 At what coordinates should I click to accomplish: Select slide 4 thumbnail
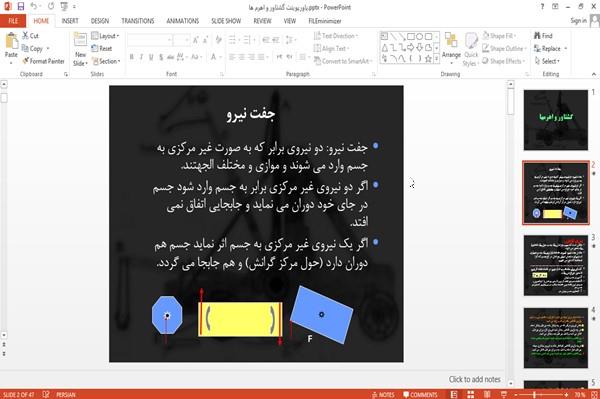[556, 338]
